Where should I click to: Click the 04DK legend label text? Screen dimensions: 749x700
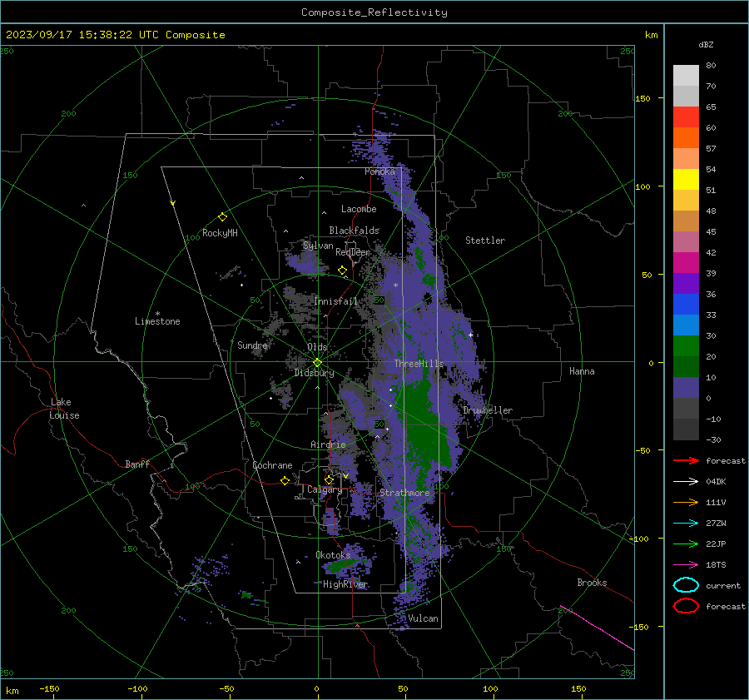click(x=716, y=482)
